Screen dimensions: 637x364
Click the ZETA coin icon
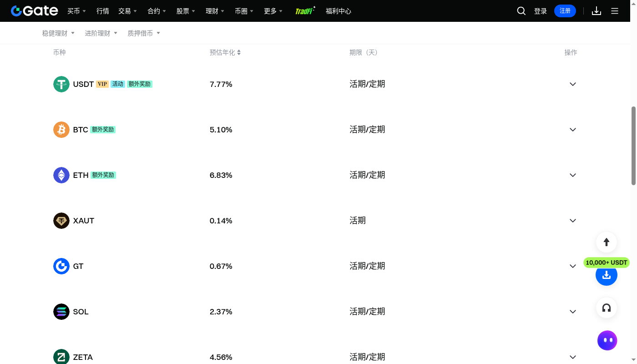[61, 357]
